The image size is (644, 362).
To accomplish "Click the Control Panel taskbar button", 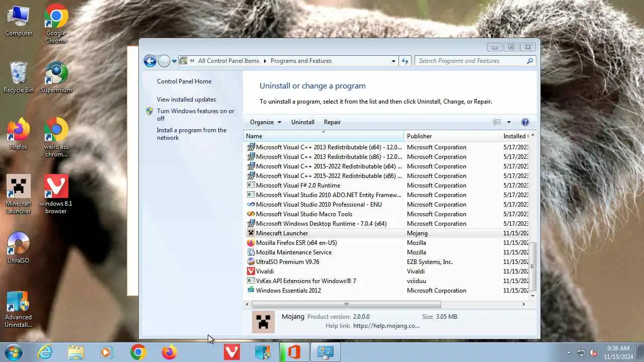I will point(325,352).
